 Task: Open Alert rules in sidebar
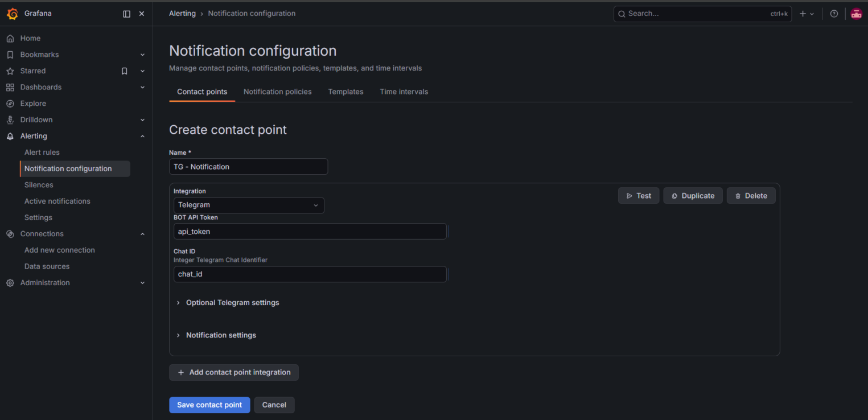[42, 153]
